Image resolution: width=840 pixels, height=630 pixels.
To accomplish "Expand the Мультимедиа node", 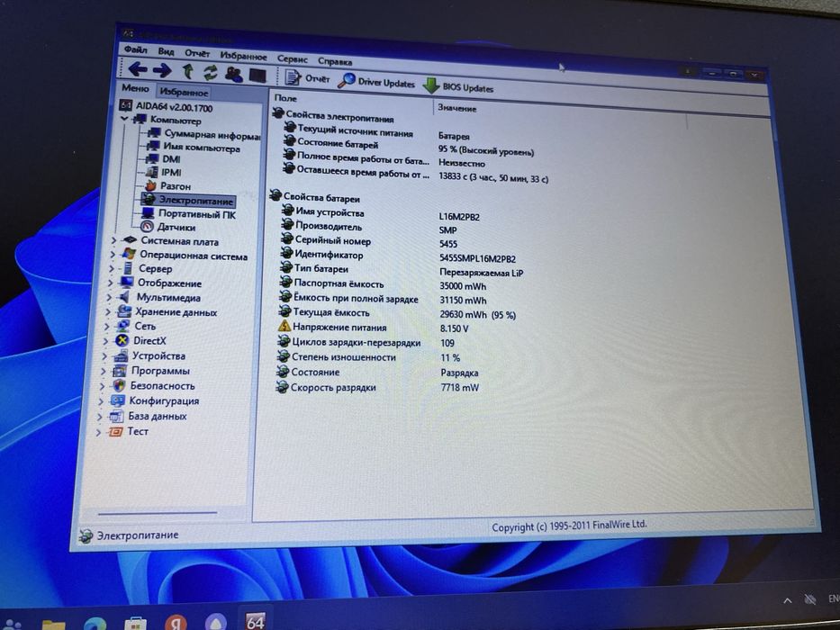I will tap(109, 297).
